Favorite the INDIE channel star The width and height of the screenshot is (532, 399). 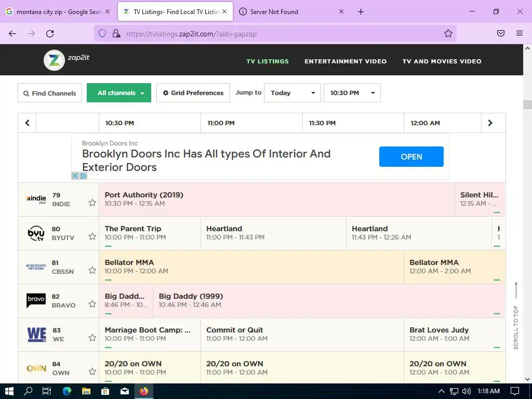click(92, 203)
